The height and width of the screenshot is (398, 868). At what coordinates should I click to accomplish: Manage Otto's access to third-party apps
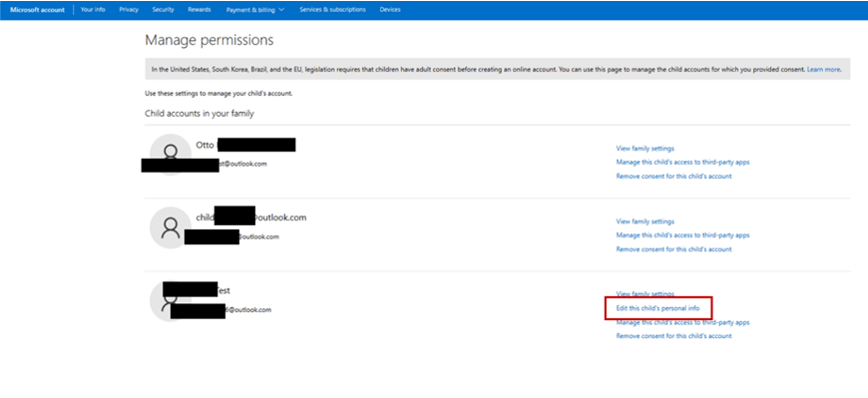[x=682, y=163]
